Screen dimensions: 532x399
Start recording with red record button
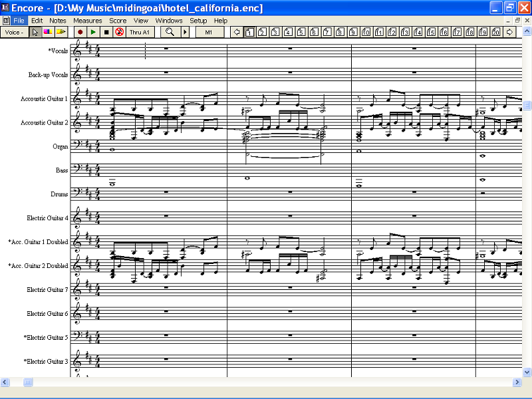80,32
